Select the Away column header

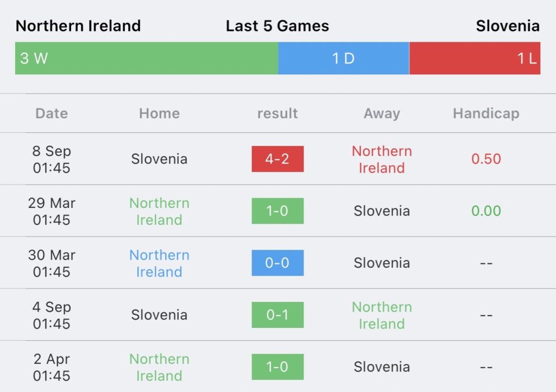[x=382, y=114]
